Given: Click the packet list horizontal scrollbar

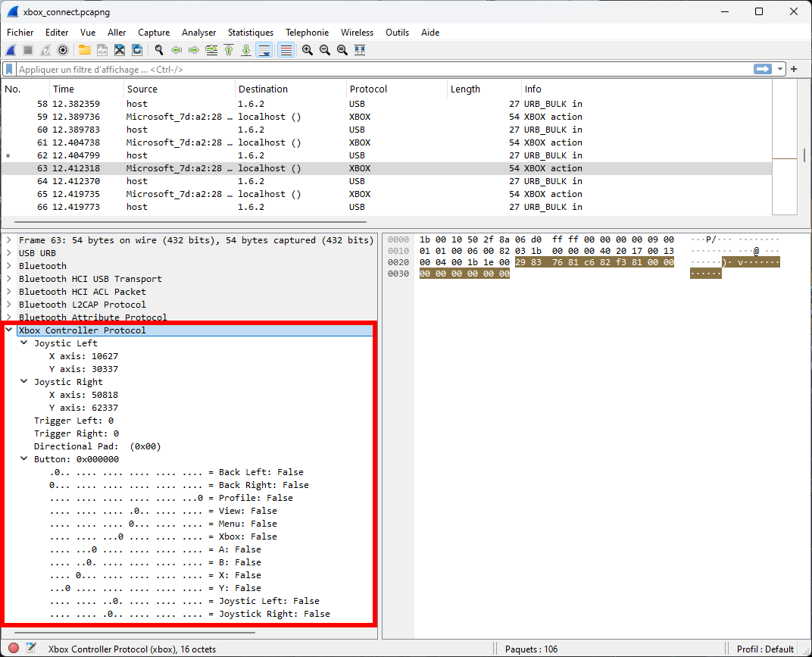Looking at the screenshot, I should 191,222.
